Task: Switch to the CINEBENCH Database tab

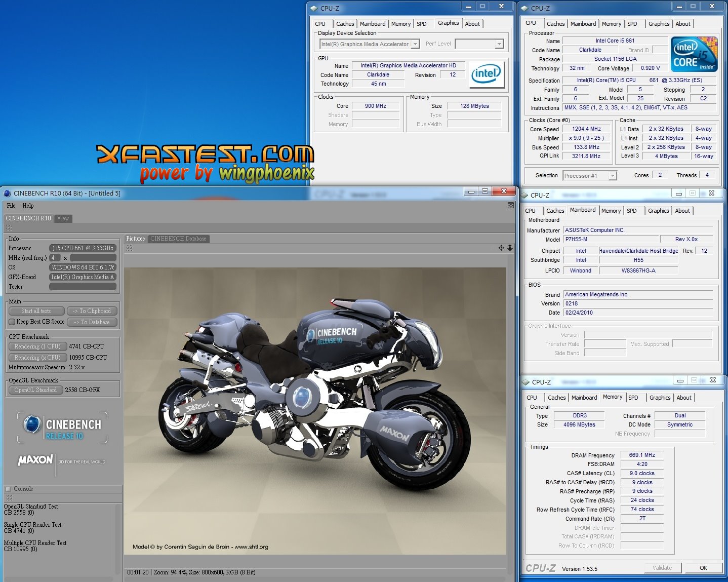Action: (x=178, y=239)
